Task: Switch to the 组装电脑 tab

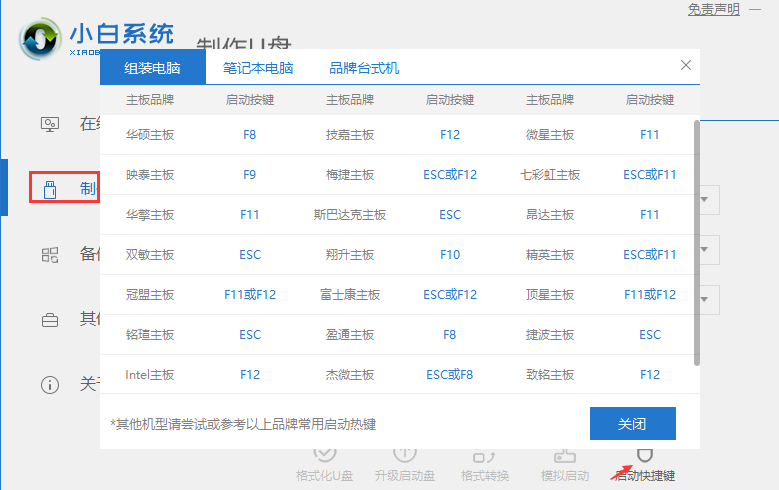Action: [153, 68]
